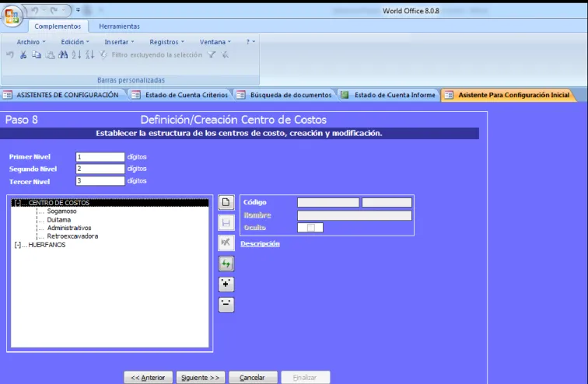
Task: Open the Descripción link
Action: 260,243
